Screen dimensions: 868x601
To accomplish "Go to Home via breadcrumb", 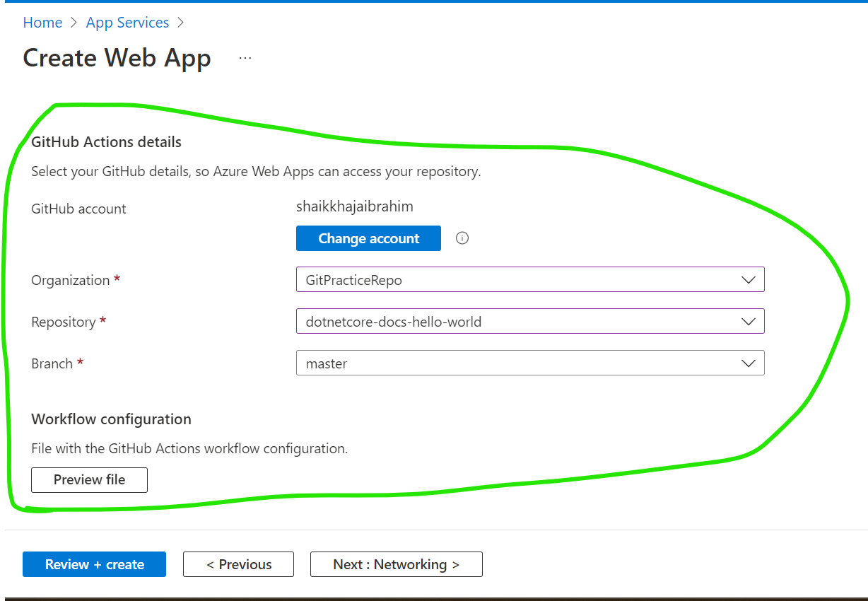I will tap(42, 23).
